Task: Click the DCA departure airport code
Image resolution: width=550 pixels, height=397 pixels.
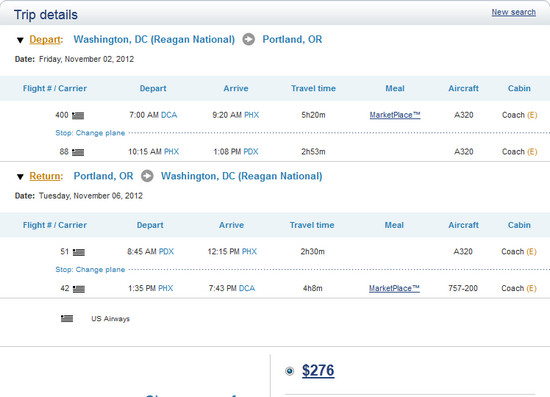Action: click(169, 115)
